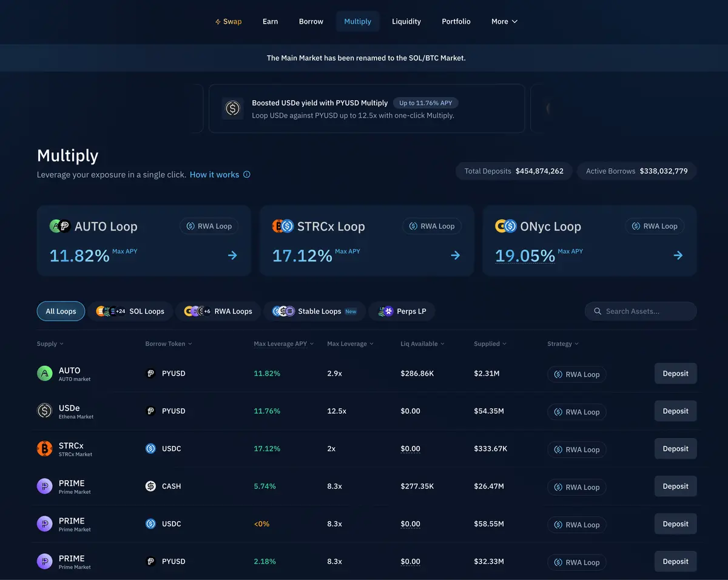This screenshot has width=728, height=580.
Task: Click the dollar icon in the USDe banner
Action: pos(233,109)
